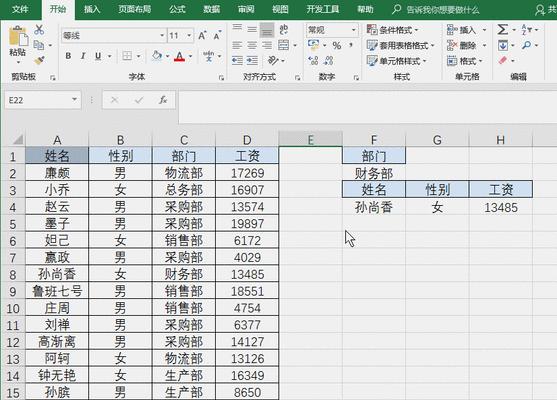Toggle center alignment
The height and width of the screenshot is (400, 557).
[x=252, y=45]
